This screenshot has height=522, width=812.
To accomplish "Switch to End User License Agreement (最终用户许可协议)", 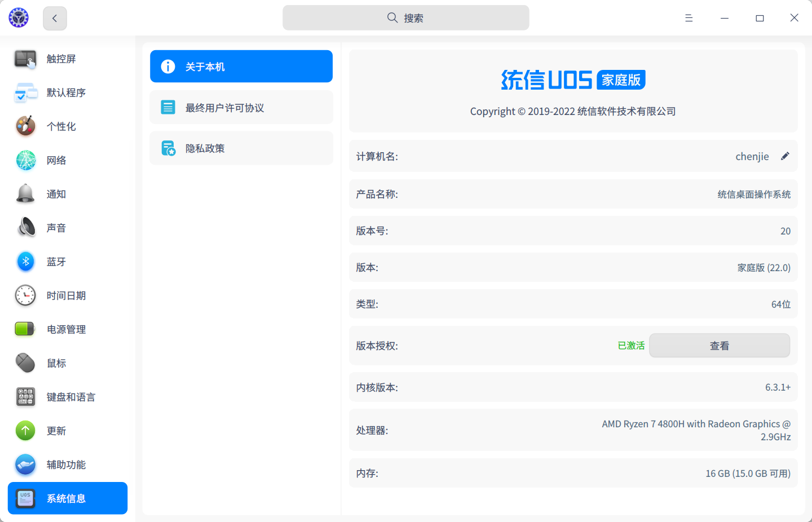I will (241, 107).
